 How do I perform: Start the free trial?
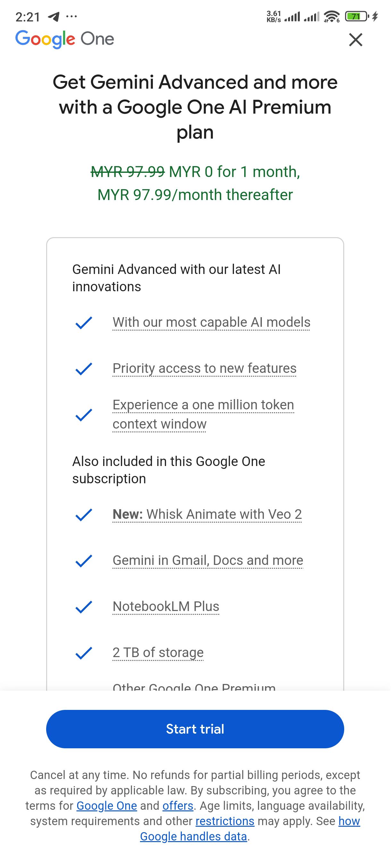pyautogui.click(x=195, y=729)
